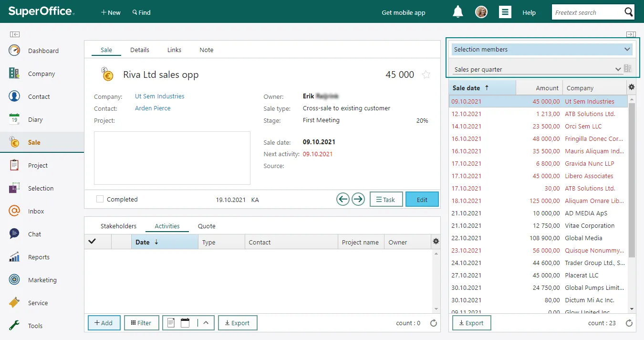This screenshot has width=644, height=340.
Task: Switch to the Details tab
Action: click(x=140, y=50)
